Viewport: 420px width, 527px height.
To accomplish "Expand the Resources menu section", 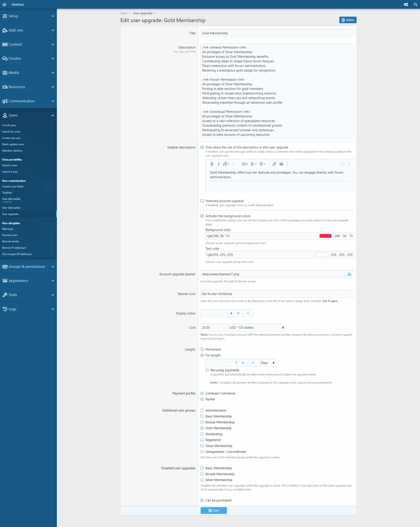I will pyautogui.click(x=52, y=87).
